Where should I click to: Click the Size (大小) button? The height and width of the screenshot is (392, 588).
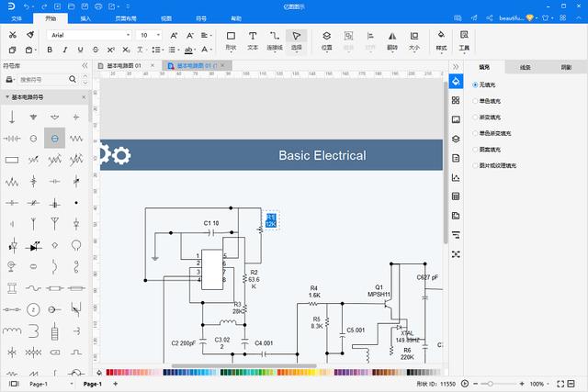click(414, 40)
